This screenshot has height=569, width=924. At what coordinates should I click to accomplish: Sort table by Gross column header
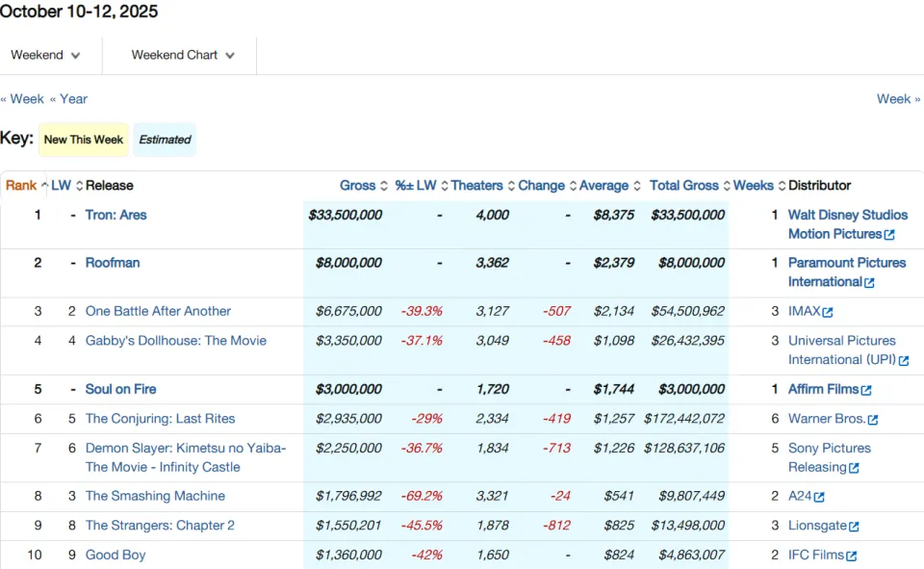(x=358, y=186)
